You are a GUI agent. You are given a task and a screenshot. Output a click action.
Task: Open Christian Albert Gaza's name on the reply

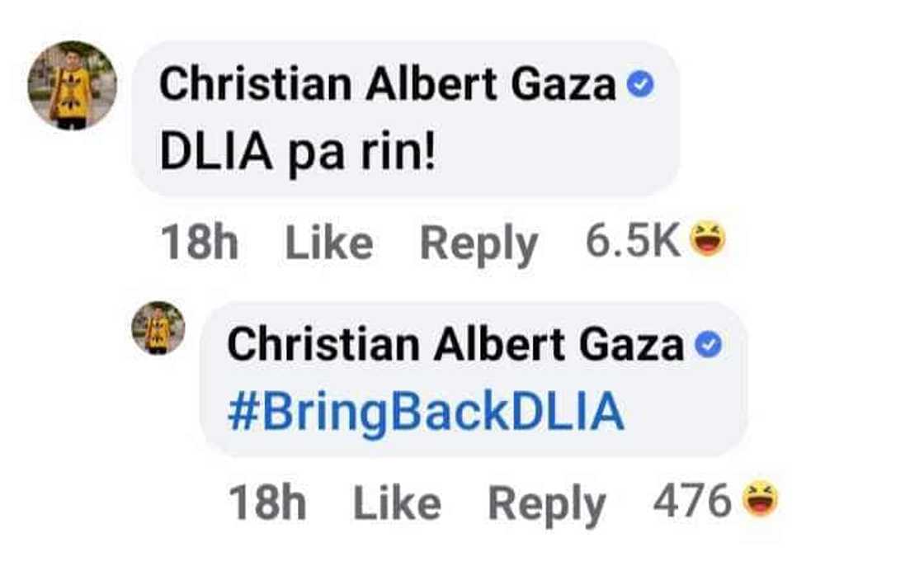455,346
